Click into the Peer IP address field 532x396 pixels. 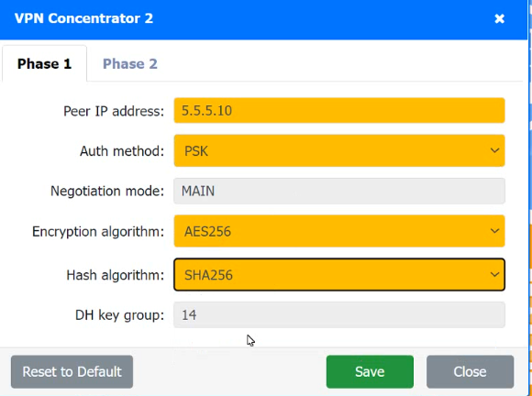339,111
